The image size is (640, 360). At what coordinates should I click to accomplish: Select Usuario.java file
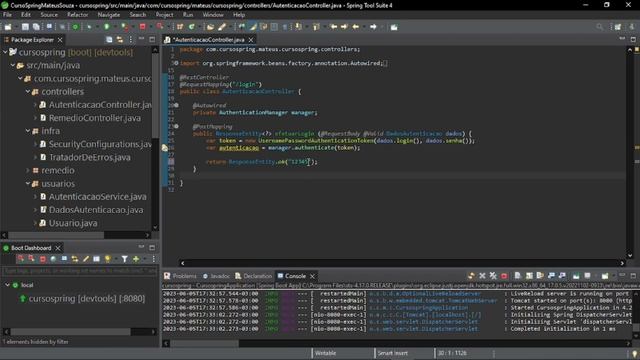73,223
